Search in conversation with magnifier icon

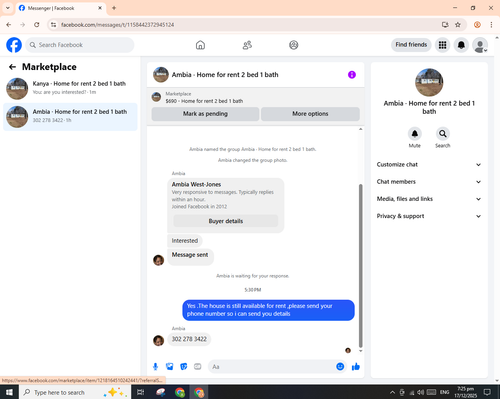(443, 134)
